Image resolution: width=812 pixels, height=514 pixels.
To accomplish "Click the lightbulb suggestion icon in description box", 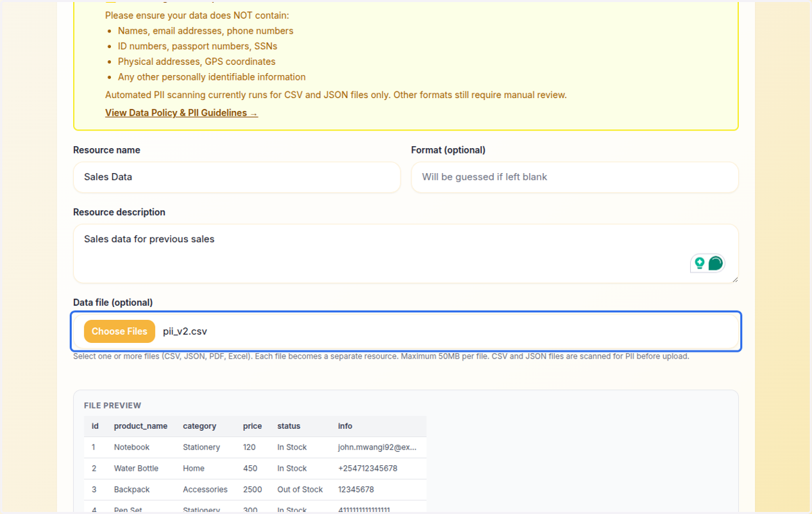I will [700, 263].
